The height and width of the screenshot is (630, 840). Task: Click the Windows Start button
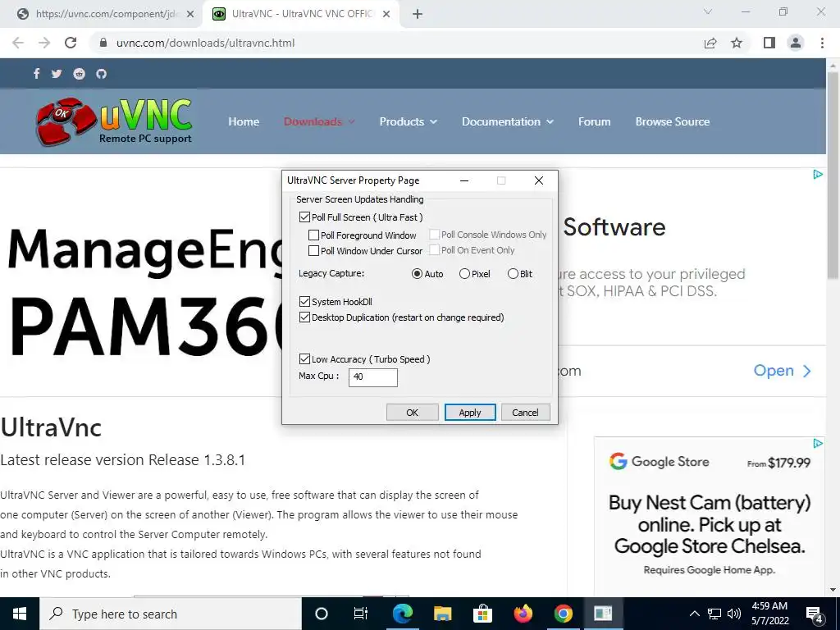point(20,614)
